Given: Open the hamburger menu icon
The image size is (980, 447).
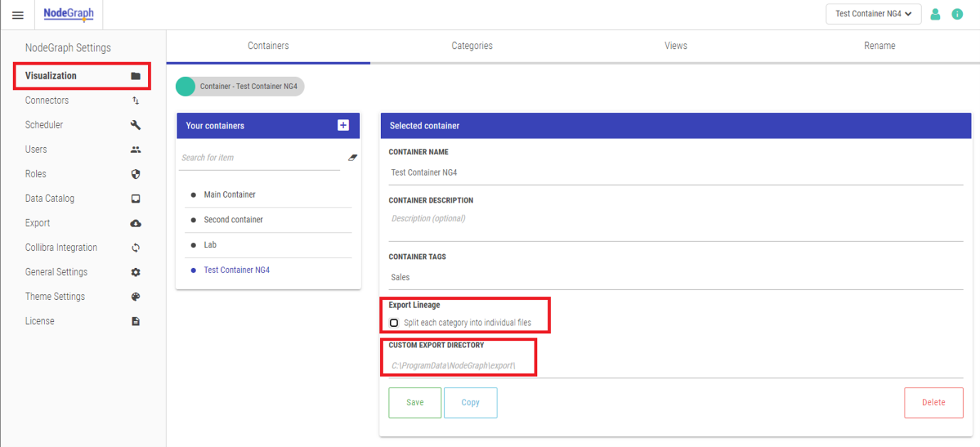Looking at the screenshot, I should click(18, 15).
